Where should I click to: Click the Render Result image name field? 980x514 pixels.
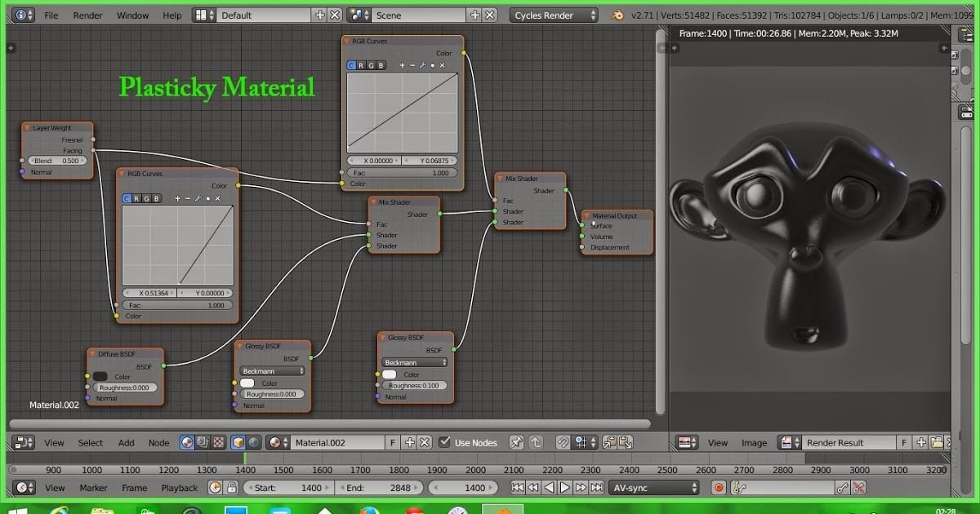click(x=850, y=442)
